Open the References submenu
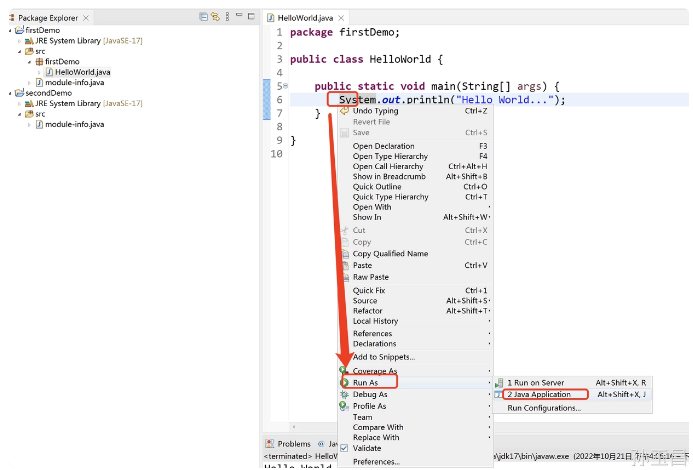Viewport: 693px width, 470px height. point(415,333)
